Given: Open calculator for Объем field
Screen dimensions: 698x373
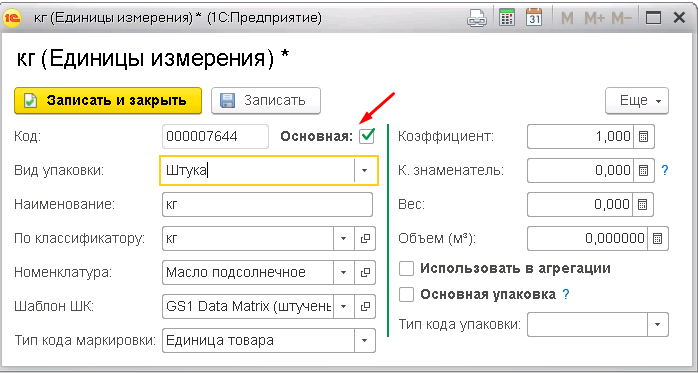Looking at the screenshot, I should pos(657,239).
